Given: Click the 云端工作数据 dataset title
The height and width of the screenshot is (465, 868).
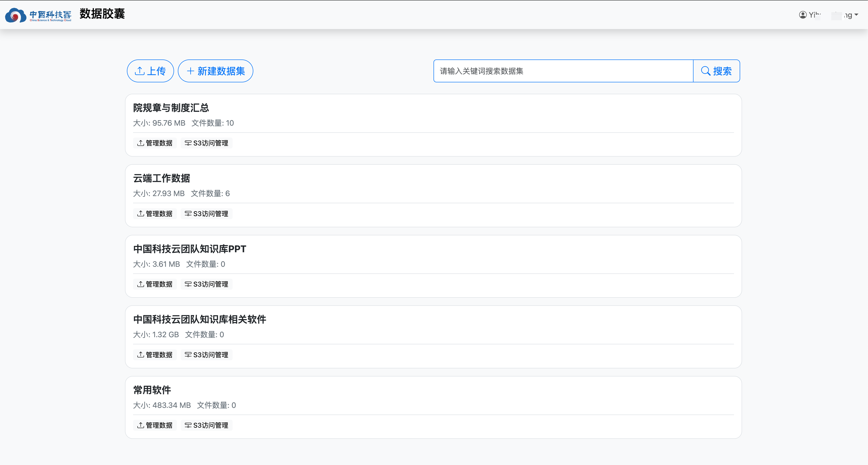Looking at the screenshot, I should click(x=161, y=178).
